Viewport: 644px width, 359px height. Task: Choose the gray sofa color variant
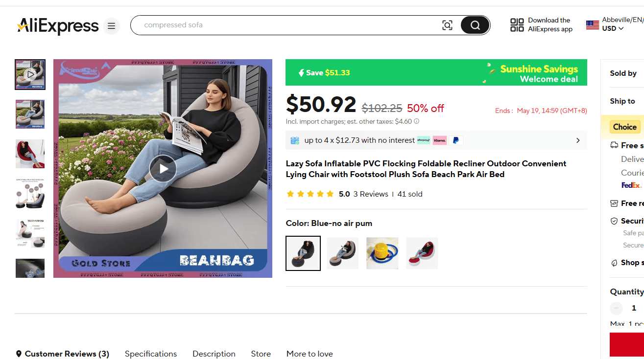tap(343, 253)
